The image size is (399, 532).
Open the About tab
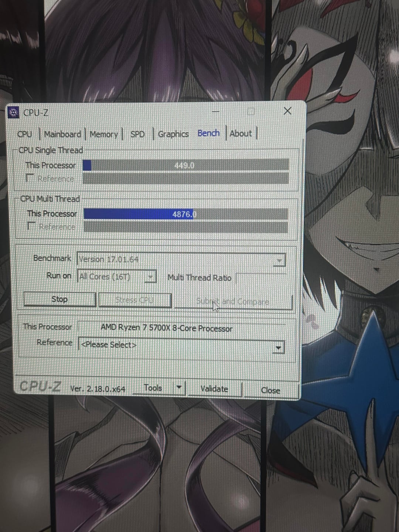241,133
